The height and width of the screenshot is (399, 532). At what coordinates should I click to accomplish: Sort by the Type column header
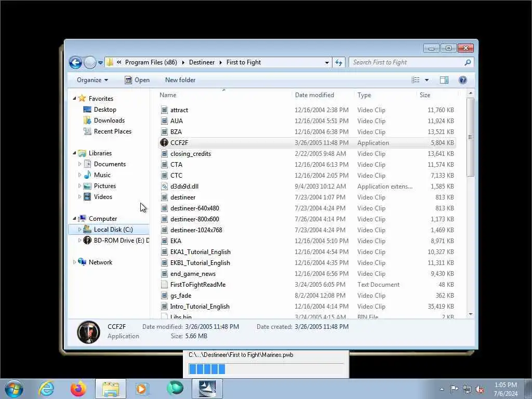[364, 95]
